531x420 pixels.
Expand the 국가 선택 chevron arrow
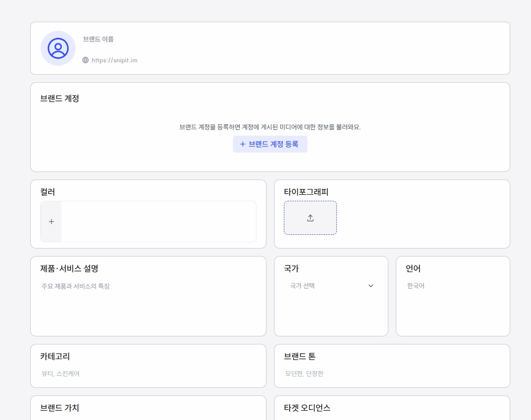(x=371, y=286)
